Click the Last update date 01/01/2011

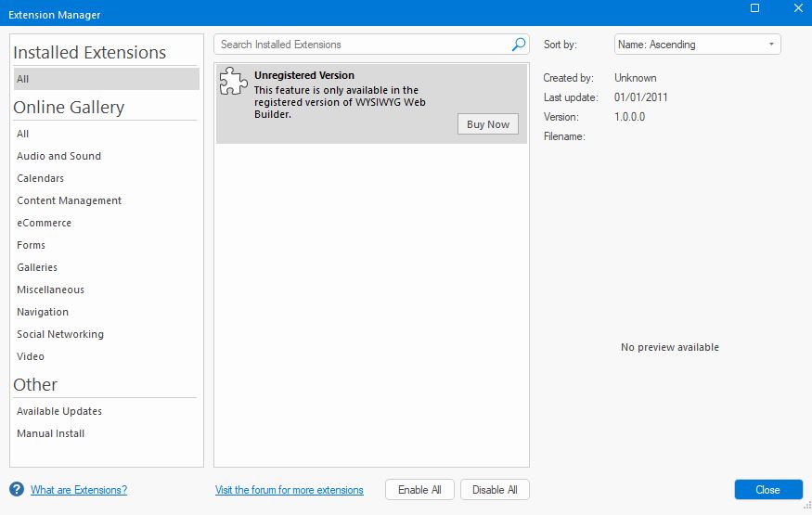point(640,97)
